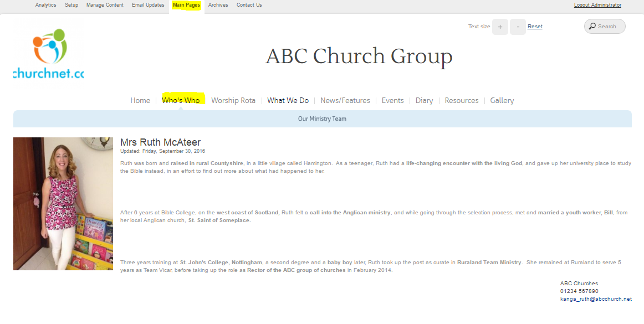This screenshot has width=644, height=324.
Task: Open the Worship Rota page
Action: [233, 100]
